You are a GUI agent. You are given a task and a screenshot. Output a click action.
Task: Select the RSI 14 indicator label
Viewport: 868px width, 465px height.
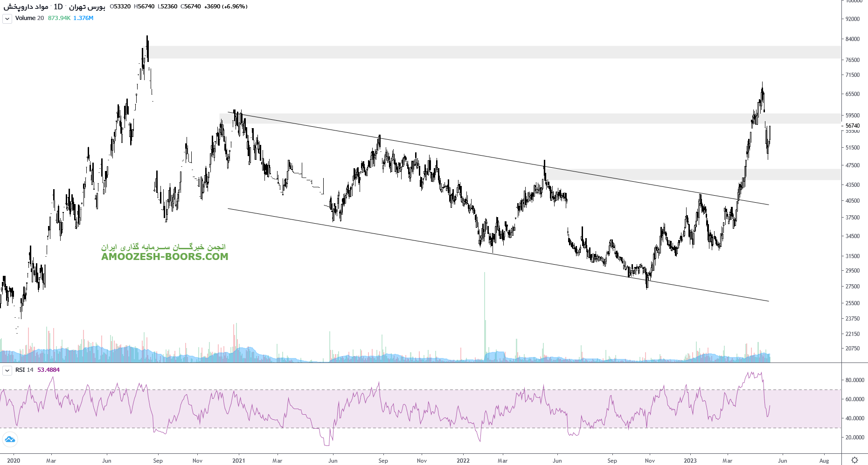pyautogui.click(x=24, y=370)
